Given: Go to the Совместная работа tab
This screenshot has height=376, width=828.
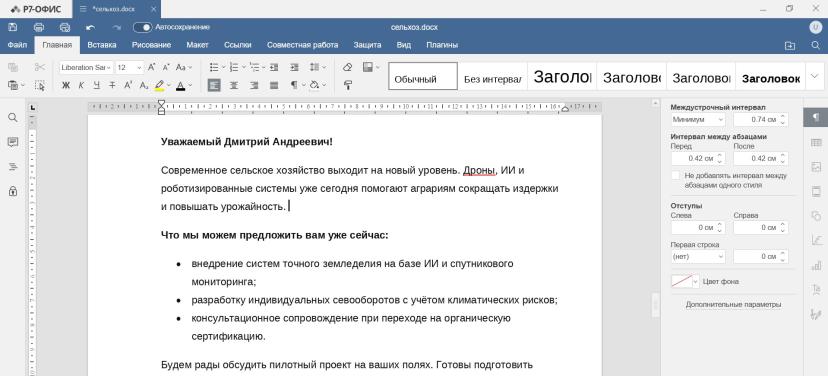Looking at the screenshot, I should coord(303,45).
